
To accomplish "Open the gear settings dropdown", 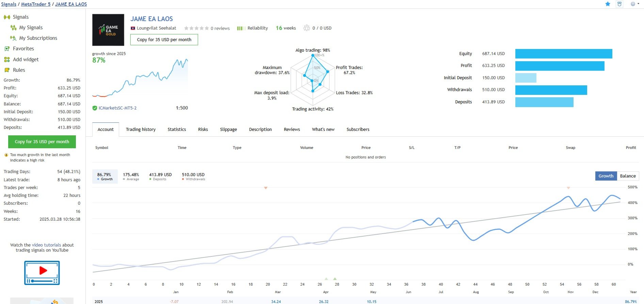I will point(634,4).
